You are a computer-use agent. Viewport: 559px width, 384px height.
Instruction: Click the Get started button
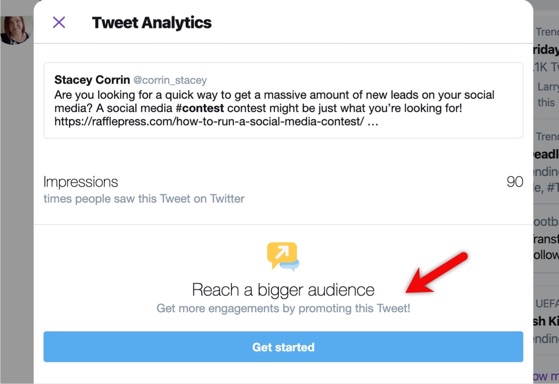(283, 347)
